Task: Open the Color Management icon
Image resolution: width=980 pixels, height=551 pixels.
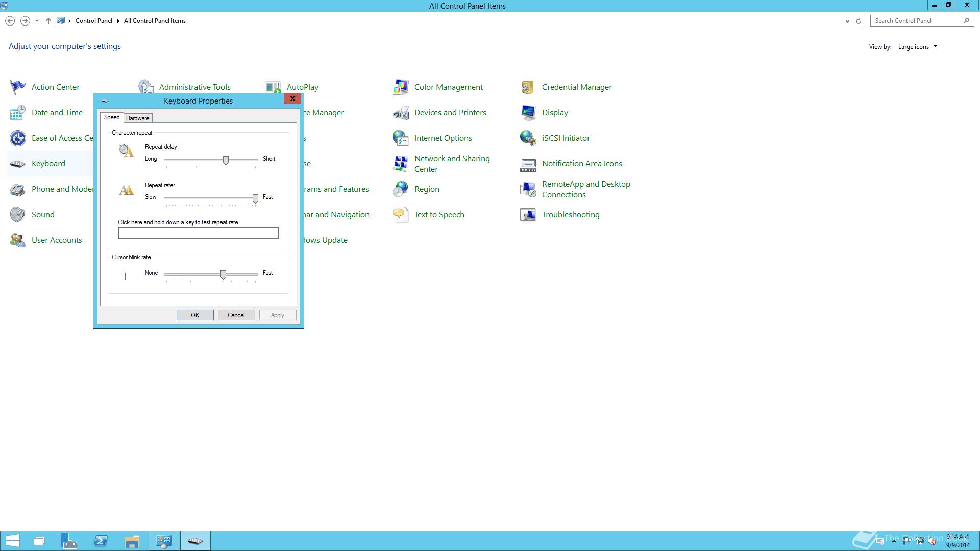Action: [400, 87]
